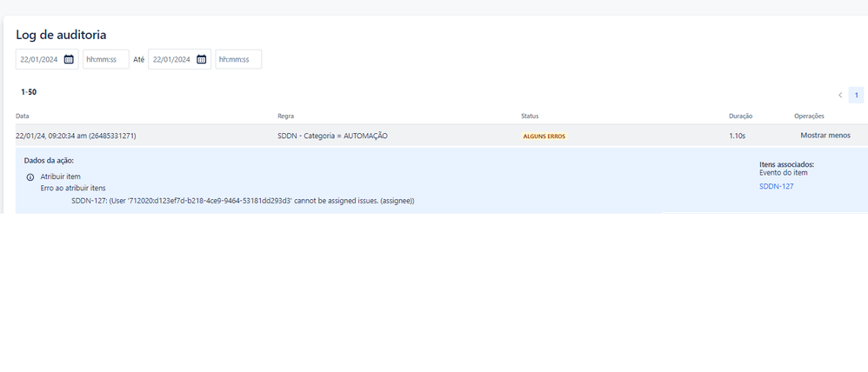Click the ALGUNS ERROS status badge
The width and height of the screenshot is (868, 372).
[544, 136]
